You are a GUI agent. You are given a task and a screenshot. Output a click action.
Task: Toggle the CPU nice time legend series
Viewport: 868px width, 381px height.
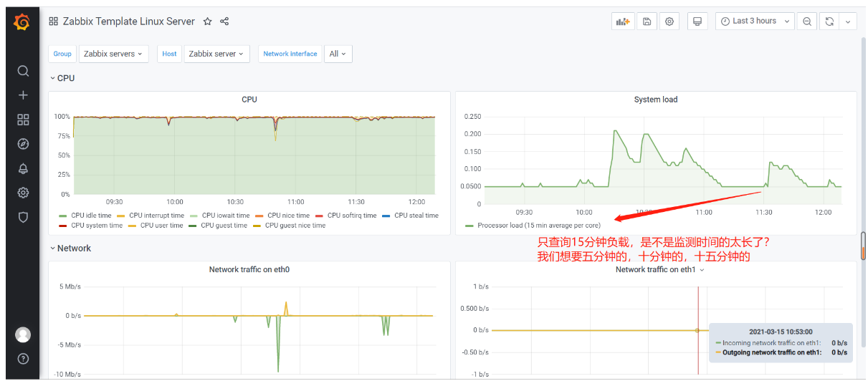click(x=282, y=216)
